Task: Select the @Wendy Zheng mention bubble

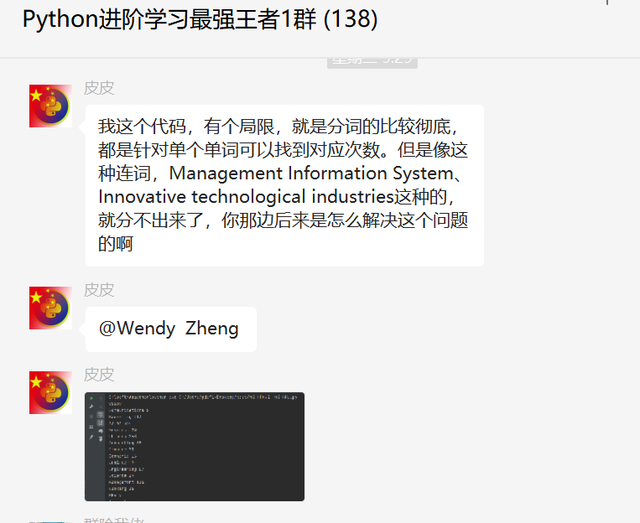Action: coord(171,329)
